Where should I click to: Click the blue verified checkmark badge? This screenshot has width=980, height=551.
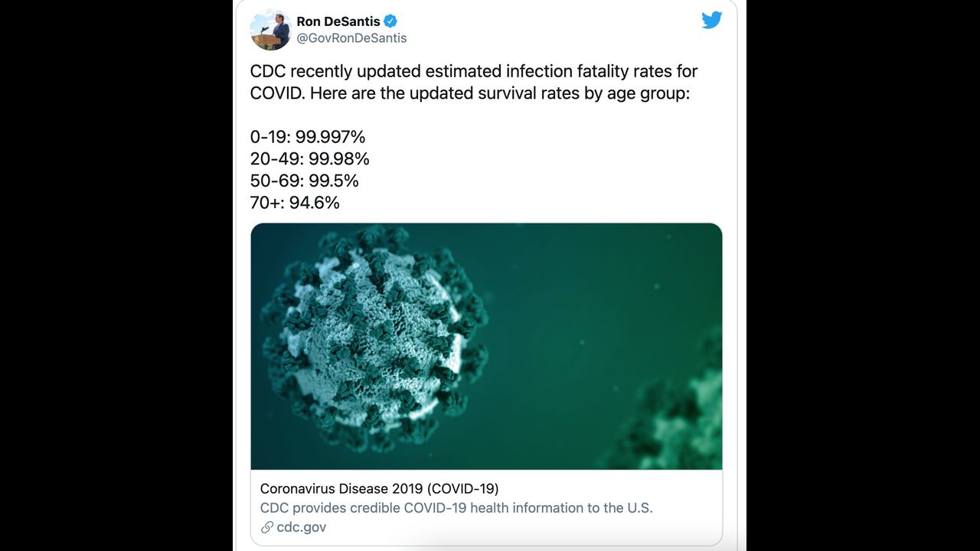point(390,21)
